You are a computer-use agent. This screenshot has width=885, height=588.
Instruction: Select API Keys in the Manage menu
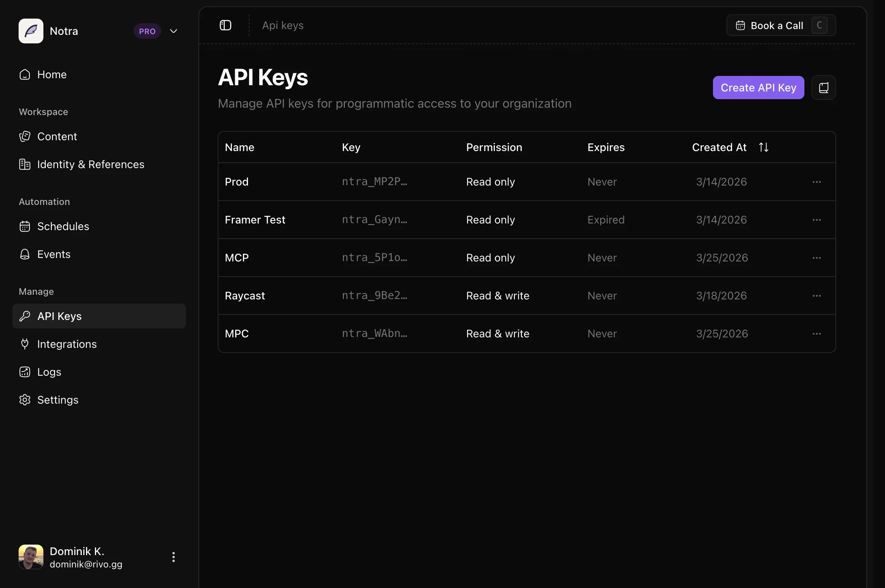click(59, 316)
